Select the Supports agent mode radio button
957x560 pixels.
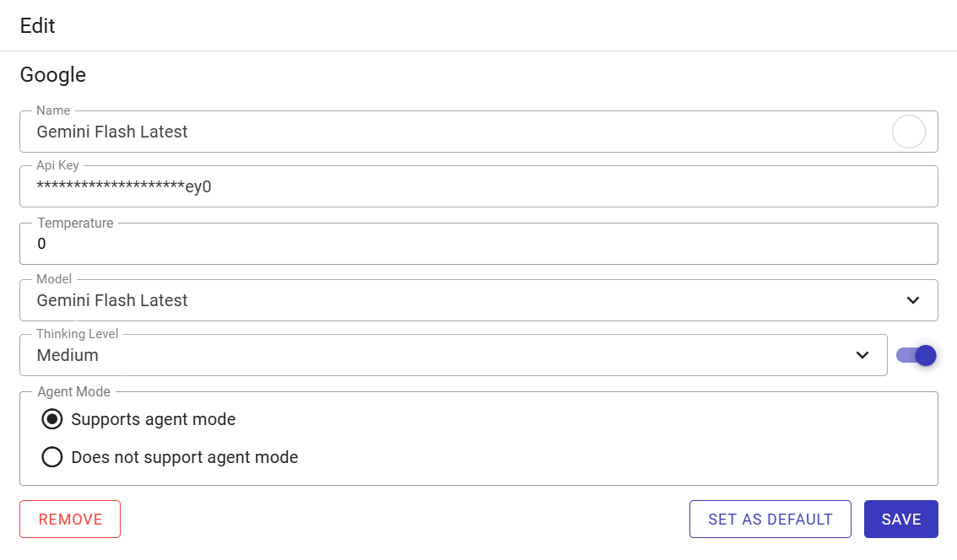(x=51, y=419)
